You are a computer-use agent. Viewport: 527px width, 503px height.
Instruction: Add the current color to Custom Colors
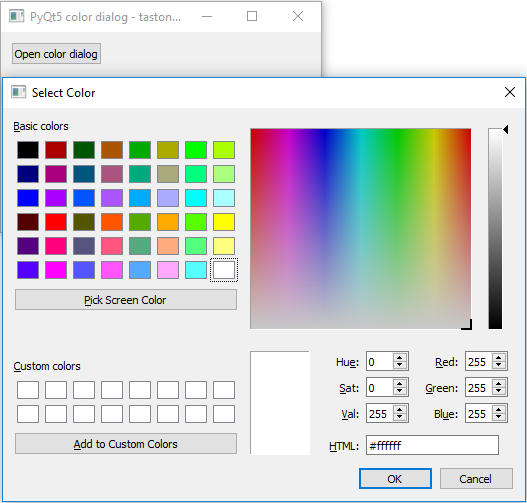coord(126,444)
